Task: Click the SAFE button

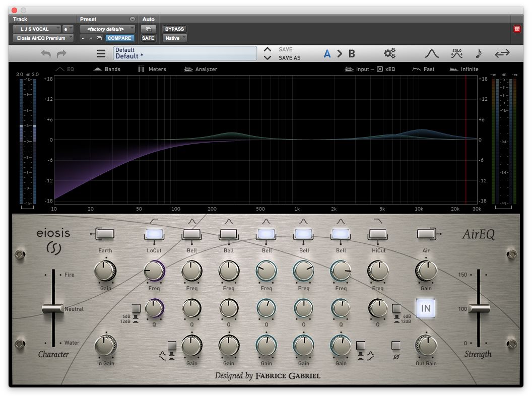Action: [x=148, y=38]
